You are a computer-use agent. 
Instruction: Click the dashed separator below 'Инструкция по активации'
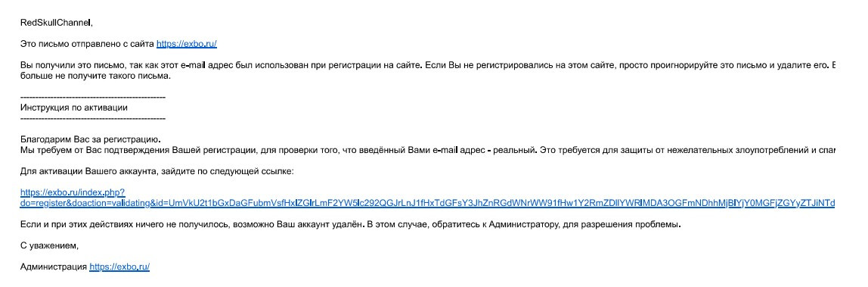pos(92,118)
